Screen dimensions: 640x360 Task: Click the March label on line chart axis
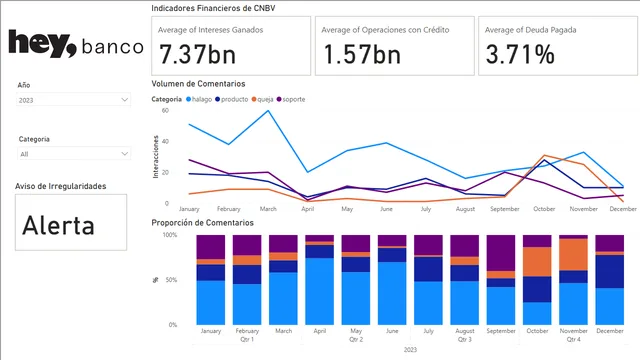[268, 209]
